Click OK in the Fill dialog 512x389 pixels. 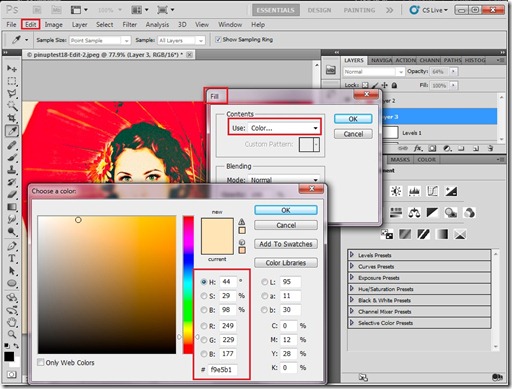[353, 119]
